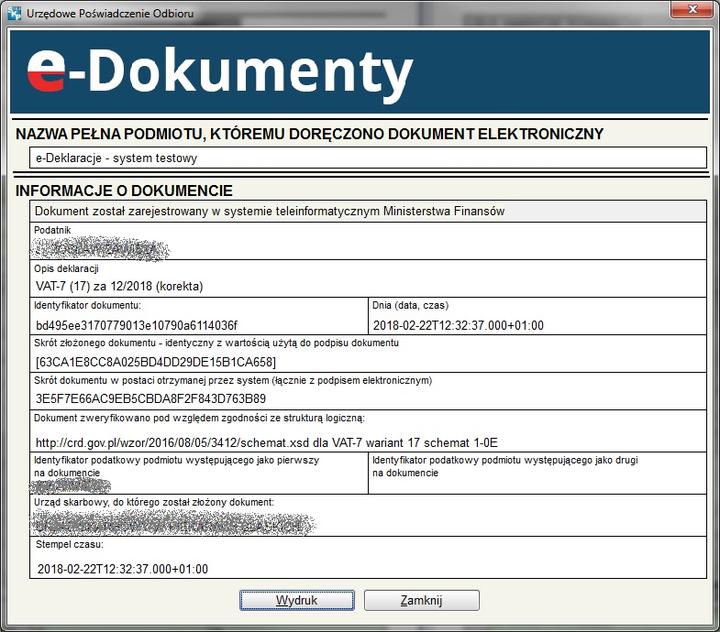Select 'e-Deklaracje - system testowy' field
The height and width of the screenshot is (632, 720).
pos(368,158)
